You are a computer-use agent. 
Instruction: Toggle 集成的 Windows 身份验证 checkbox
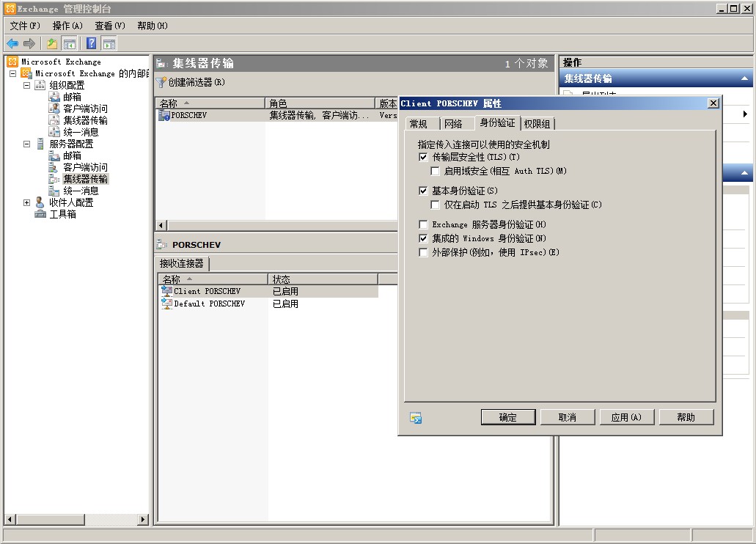[x=423, y=239]
